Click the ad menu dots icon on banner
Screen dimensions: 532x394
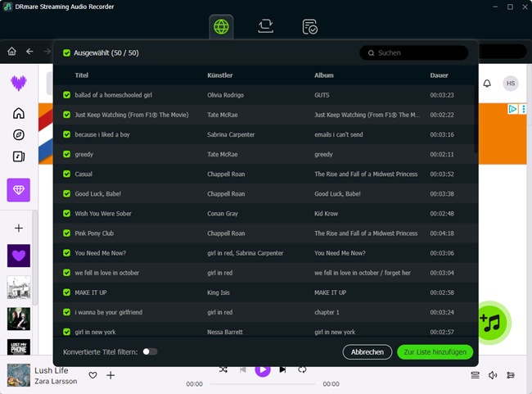tap(524, 109)
